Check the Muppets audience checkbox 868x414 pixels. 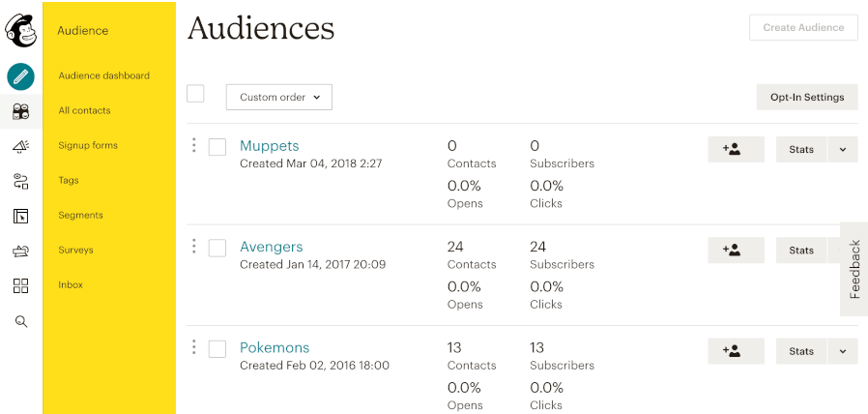pos(217,147)
